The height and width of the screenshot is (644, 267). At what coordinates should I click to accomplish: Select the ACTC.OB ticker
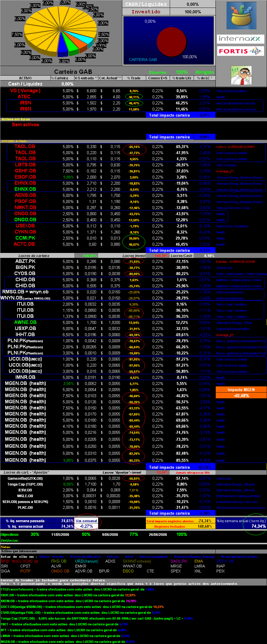pos(24,244)
